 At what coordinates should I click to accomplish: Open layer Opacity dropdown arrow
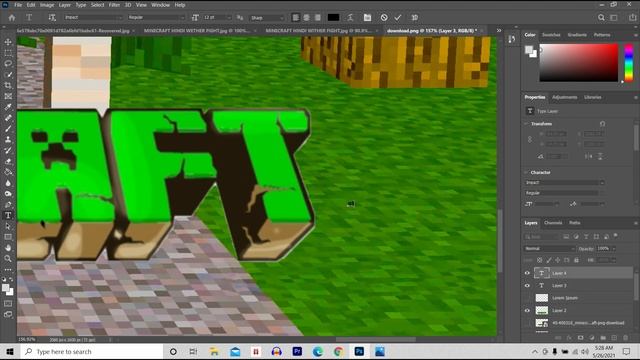point(613,249)
